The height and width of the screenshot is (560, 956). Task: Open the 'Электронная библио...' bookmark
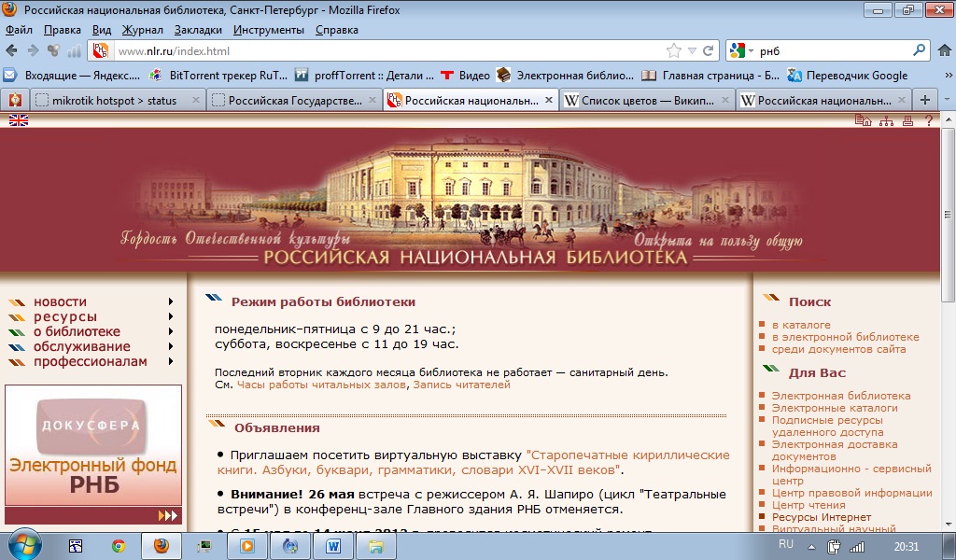pyautogui.click(x=565, y=76)
